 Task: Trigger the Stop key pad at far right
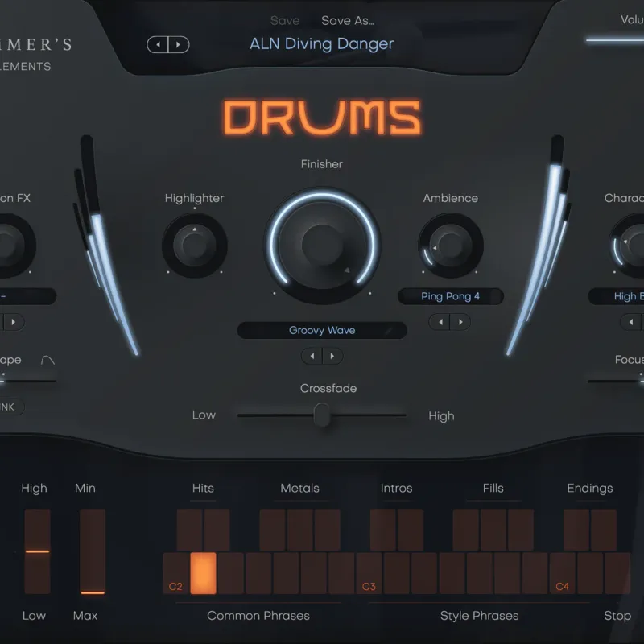pyautogui.click(x=617, y=573)
